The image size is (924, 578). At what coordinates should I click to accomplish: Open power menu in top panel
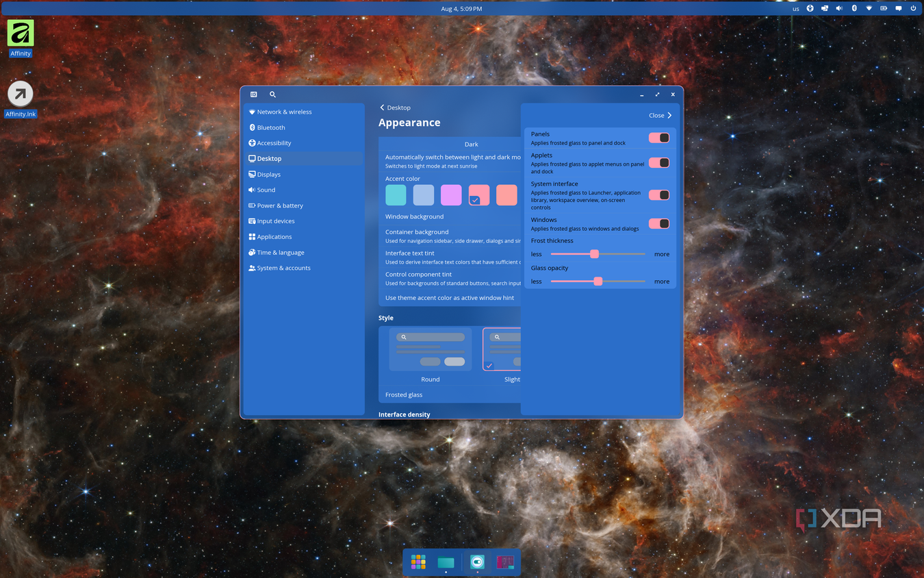[913, 8]
